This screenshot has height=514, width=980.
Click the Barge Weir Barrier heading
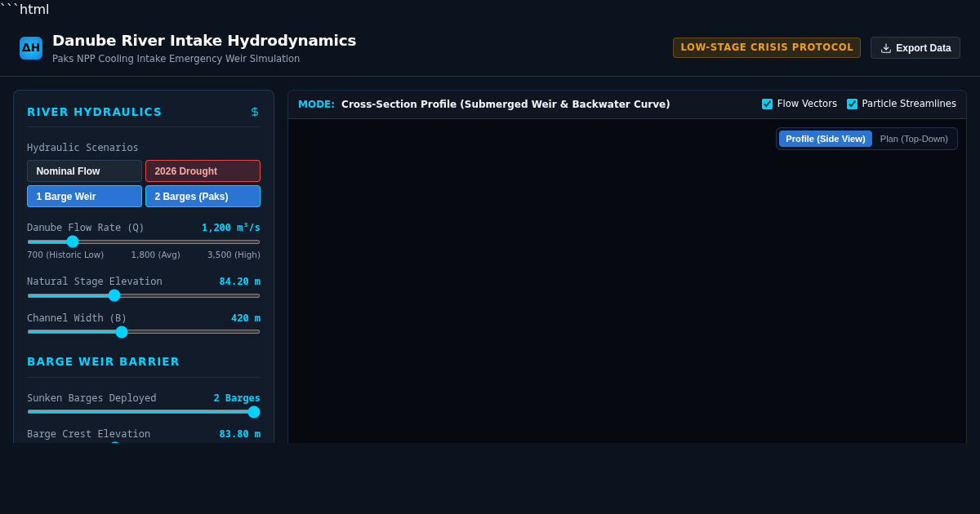pyautogui.click(x=104, y=361)
